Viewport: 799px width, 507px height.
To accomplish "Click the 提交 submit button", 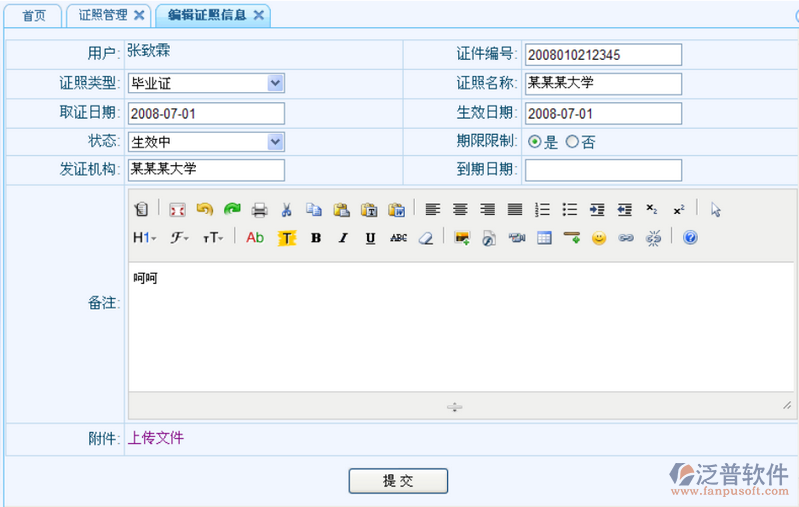I will (397, 481).
